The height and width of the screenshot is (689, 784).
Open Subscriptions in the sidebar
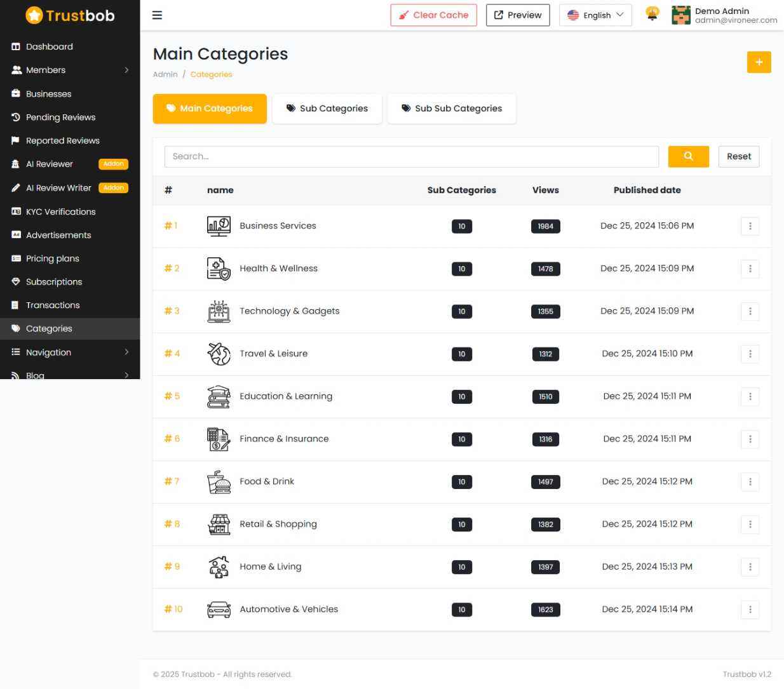click(x=70, y=281)
